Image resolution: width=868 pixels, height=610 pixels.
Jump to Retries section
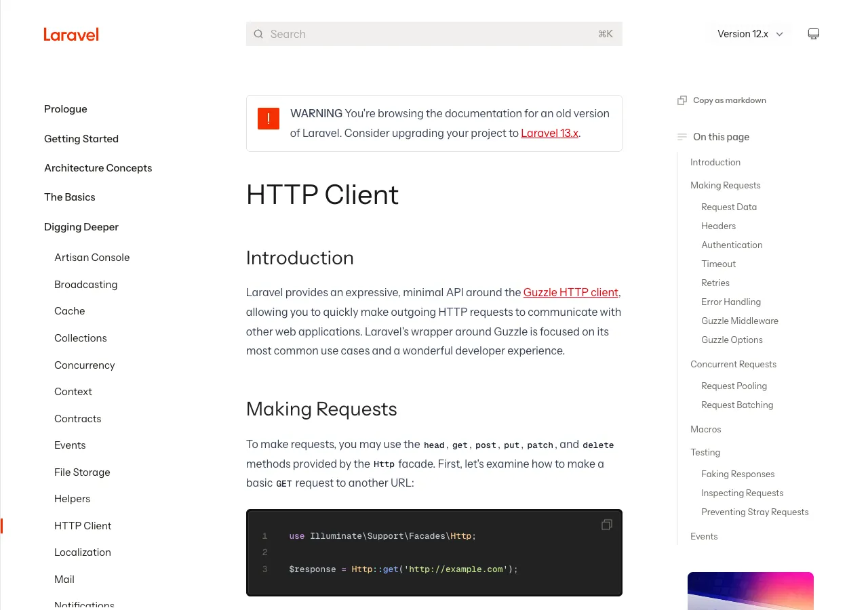(x=715, y=283)
